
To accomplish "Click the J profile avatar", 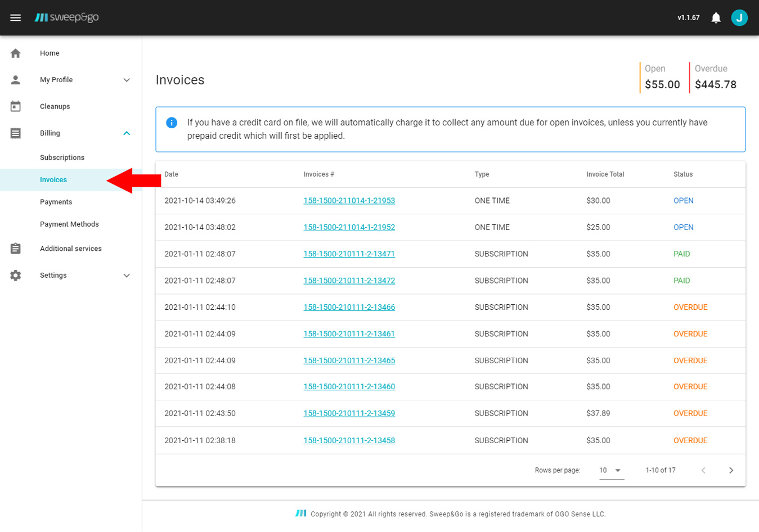I will [x=739, y=17].
